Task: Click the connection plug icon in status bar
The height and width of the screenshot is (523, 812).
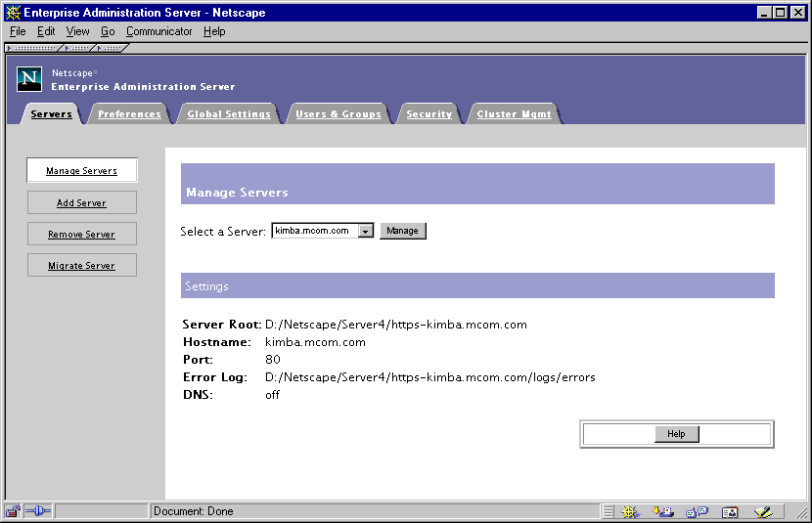Action: click(x=38, y=511)
